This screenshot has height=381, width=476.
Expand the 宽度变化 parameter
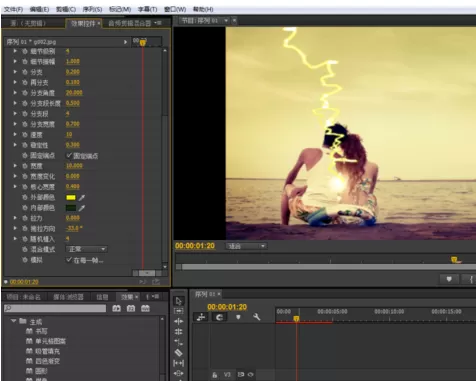pos(15,176)
